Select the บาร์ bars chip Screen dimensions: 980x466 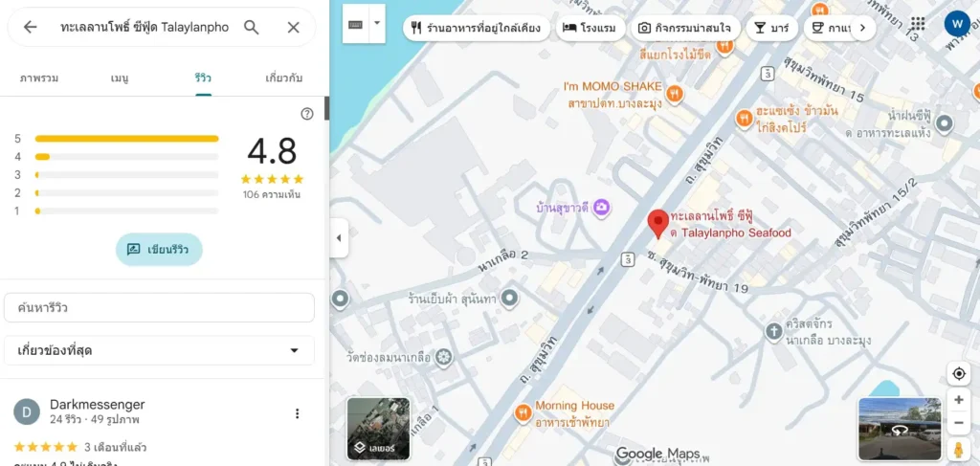772,28
